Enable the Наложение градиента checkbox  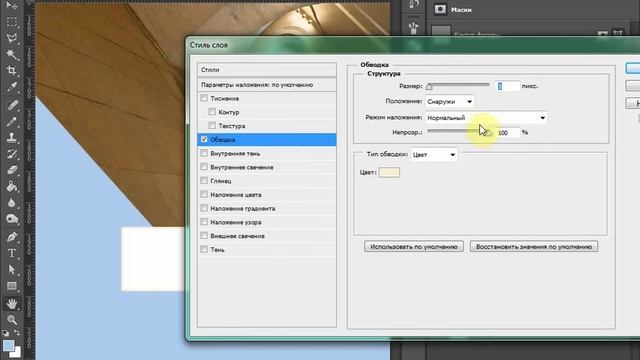pos(204,208)
